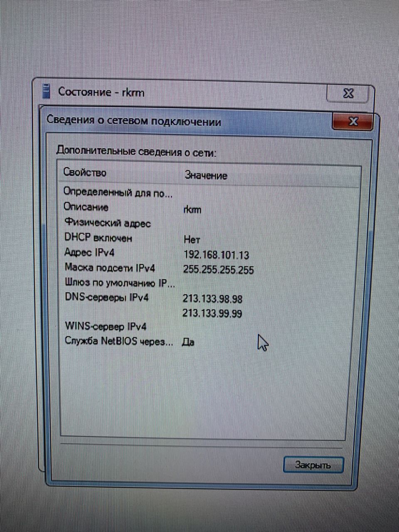Click the Дополнительные сведения о сети label

[136, 151]
